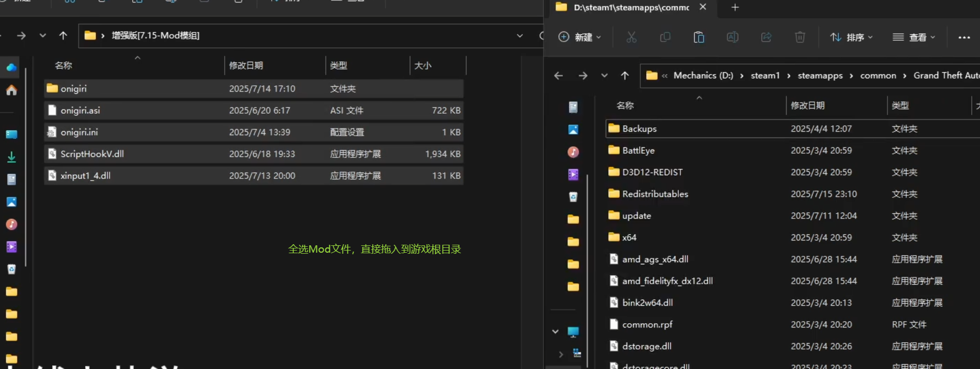Select the Redistributables folder

point(655,194)
